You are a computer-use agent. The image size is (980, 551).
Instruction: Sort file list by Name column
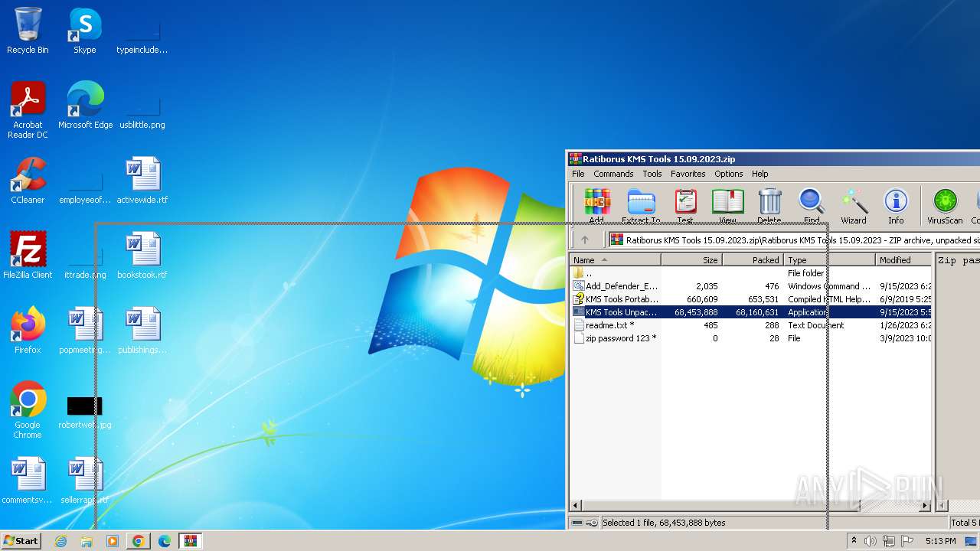616,260
